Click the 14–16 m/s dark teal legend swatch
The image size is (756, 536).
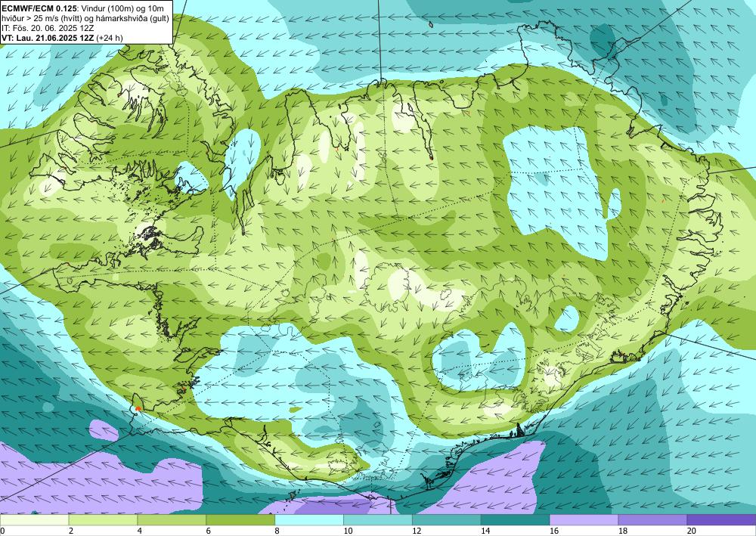(515, 520)
